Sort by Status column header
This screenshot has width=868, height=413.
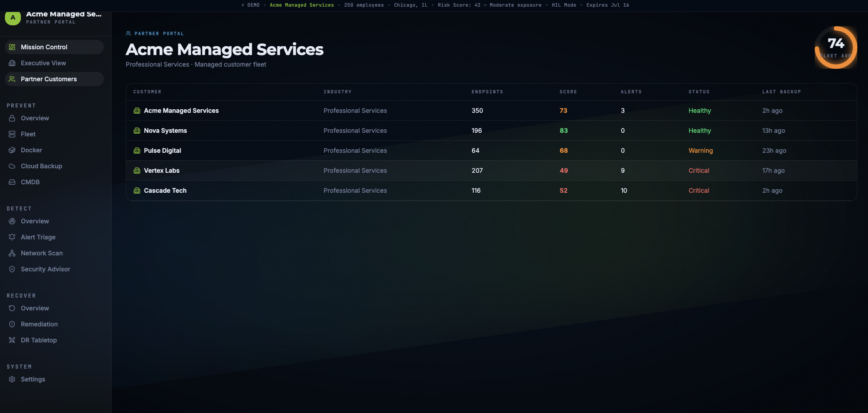coord(699,92)
